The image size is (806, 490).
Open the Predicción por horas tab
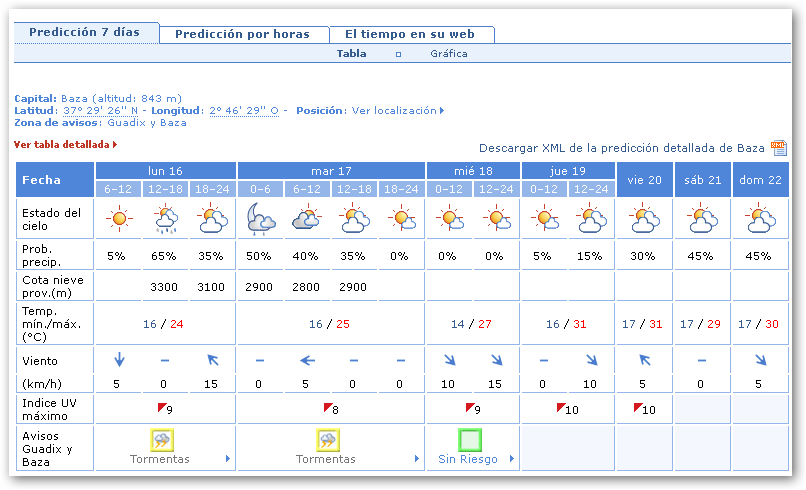(242, 34)
